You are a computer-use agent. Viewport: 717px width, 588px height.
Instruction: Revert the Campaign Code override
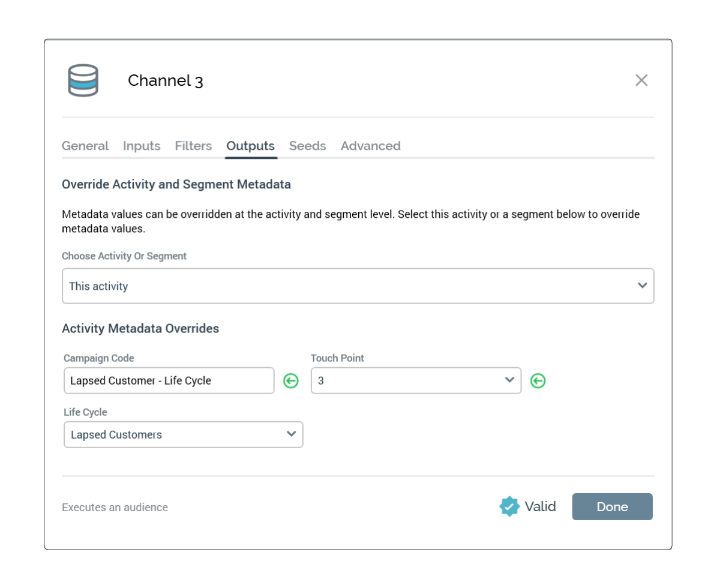[x=291, y=381]
